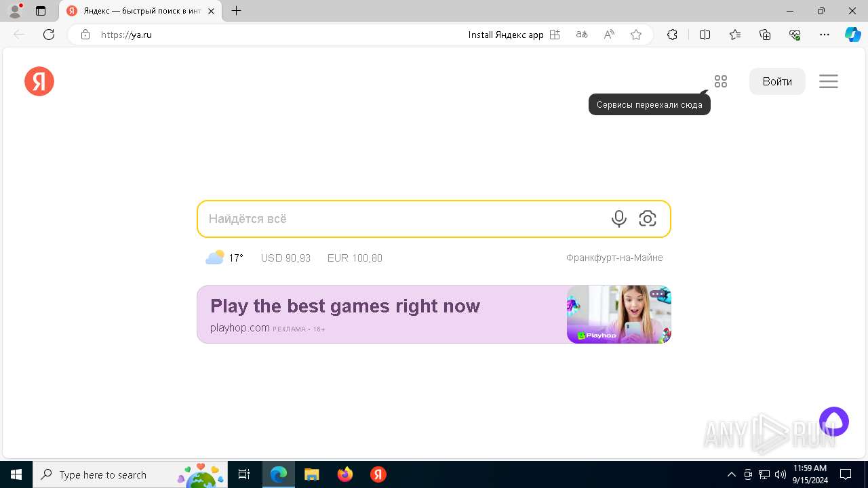Screen dimensions: 868x488
Task: Open browser Extensions puzzle icon
Action: click(672, 35)
